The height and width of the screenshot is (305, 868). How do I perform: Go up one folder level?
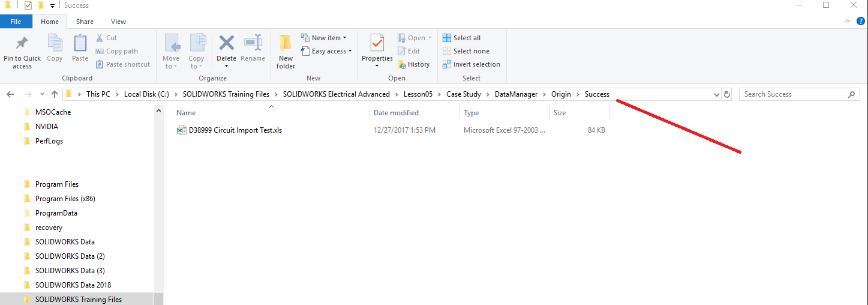(55, 94)
